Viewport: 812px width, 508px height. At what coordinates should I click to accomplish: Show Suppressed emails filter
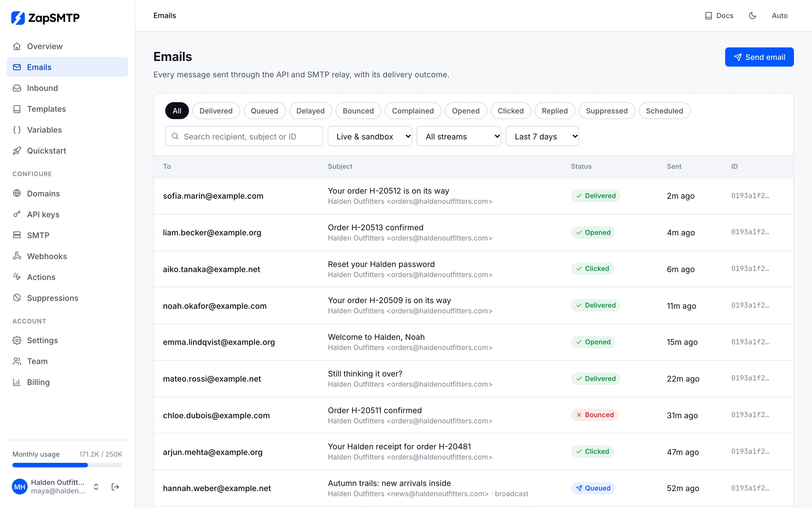[x=607, y=111]
